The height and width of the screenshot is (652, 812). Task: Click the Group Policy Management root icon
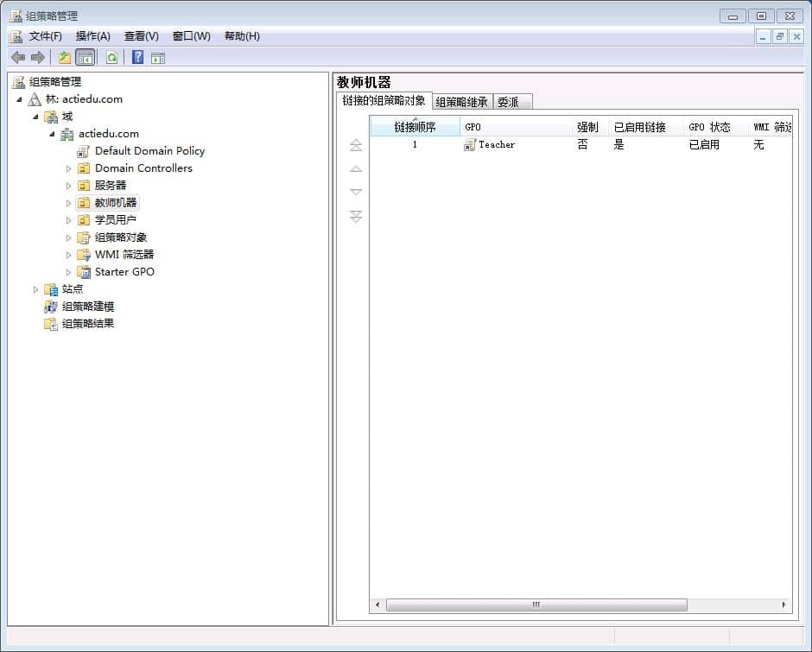(19, 82)
